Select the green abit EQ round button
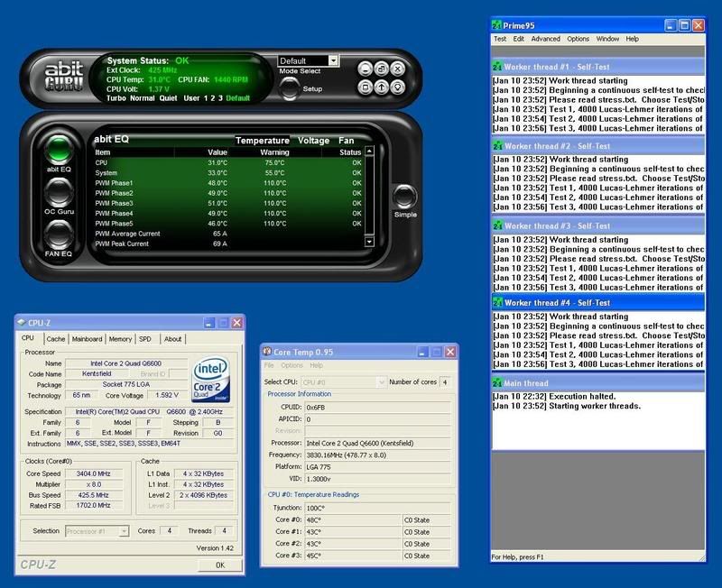 pyautogui.click(x=59, y=150)
